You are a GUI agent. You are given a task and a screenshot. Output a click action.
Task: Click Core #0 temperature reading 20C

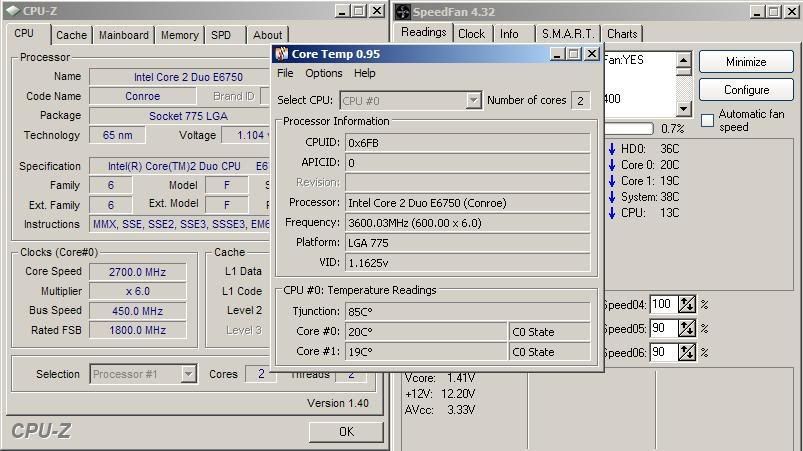(426, 332)
